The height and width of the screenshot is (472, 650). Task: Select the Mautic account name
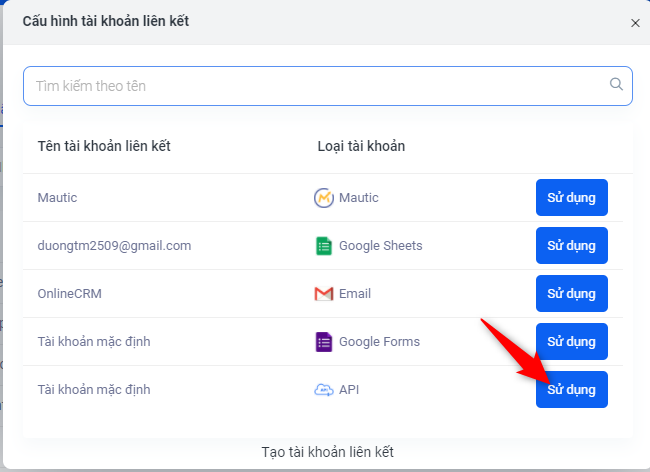click(57, 198)
